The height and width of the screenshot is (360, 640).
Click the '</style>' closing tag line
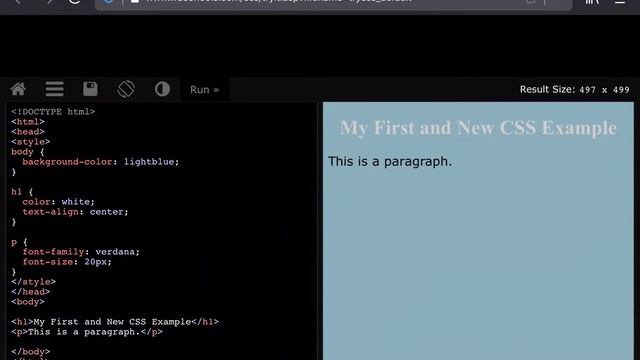coord(33,282)
